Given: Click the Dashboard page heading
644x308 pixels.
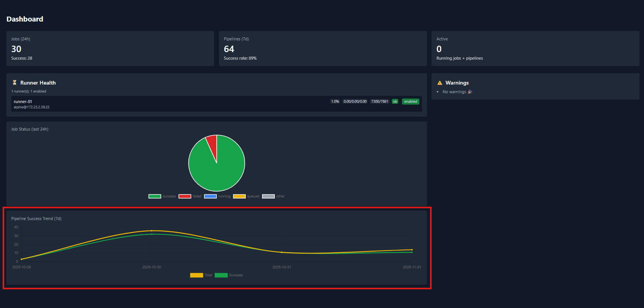Looking at the screenshot, I should pos(25,19).
